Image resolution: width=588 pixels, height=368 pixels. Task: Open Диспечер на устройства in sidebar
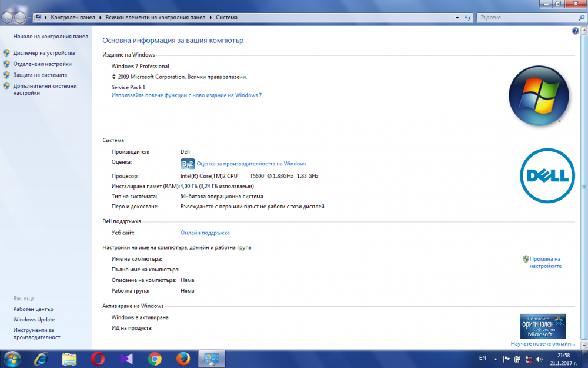[x=44, y=53]
